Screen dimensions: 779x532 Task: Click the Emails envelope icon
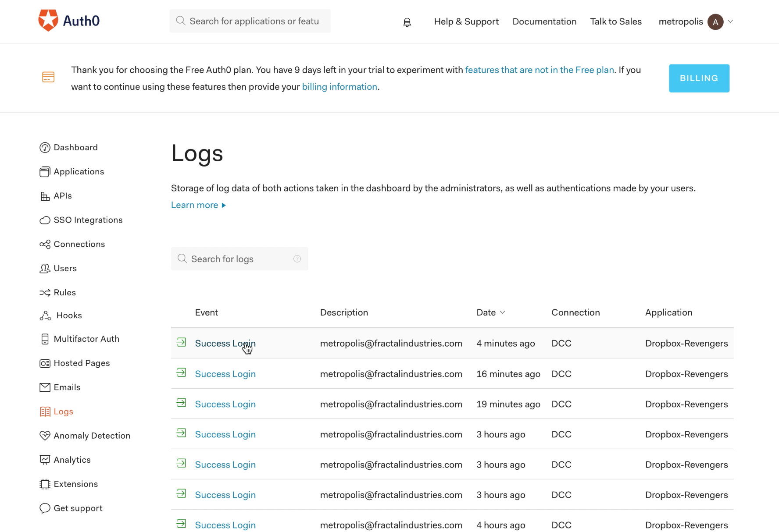point(45,387)
